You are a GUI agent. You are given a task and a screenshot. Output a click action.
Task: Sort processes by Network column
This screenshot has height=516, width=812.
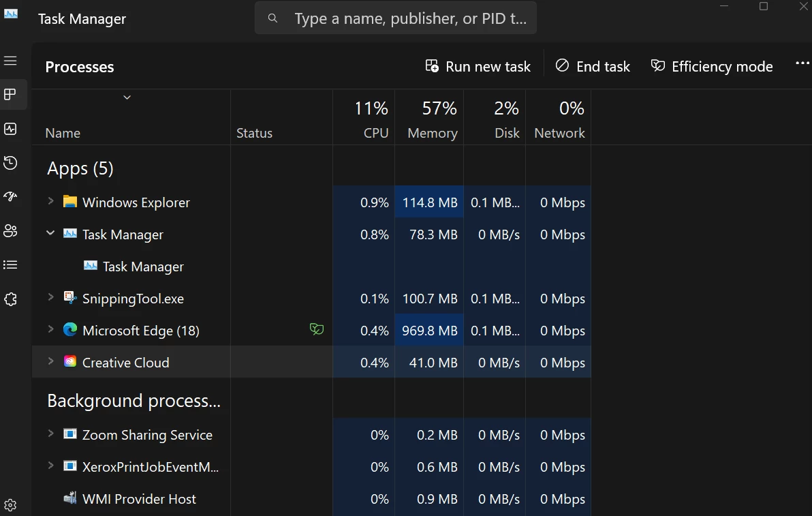pos(559,118)
